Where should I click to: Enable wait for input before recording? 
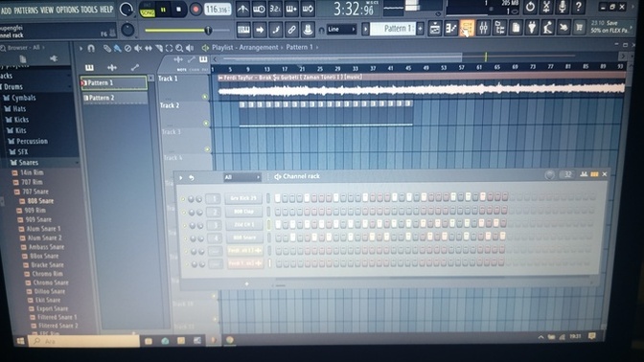pyautogui.click(x=259, y=9)
